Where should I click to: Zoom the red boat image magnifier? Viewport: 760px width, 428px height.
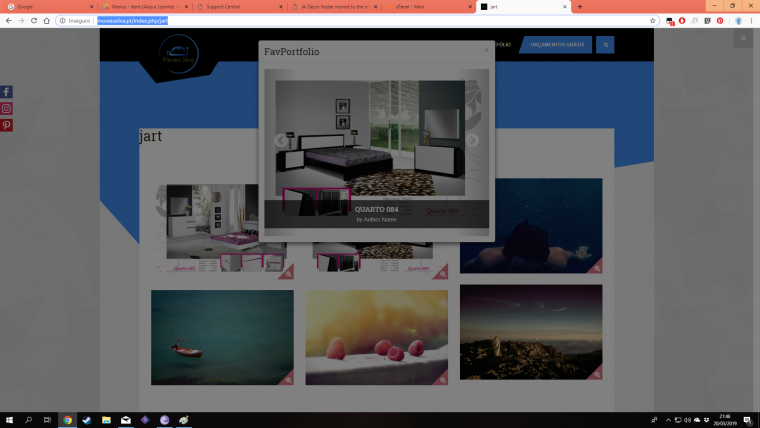pyautogui.click(x=288, y=380)
